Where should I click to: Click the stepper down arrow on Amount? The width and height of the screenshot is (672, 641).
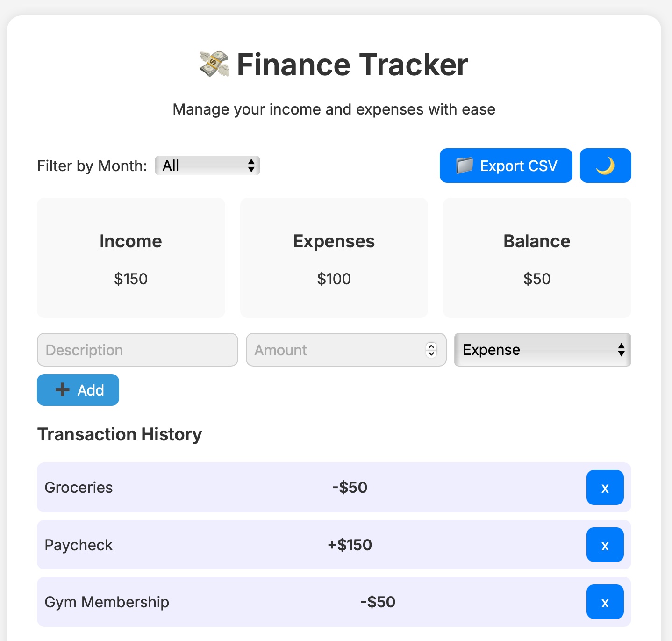pyautogui.click(x=431, y=354)
